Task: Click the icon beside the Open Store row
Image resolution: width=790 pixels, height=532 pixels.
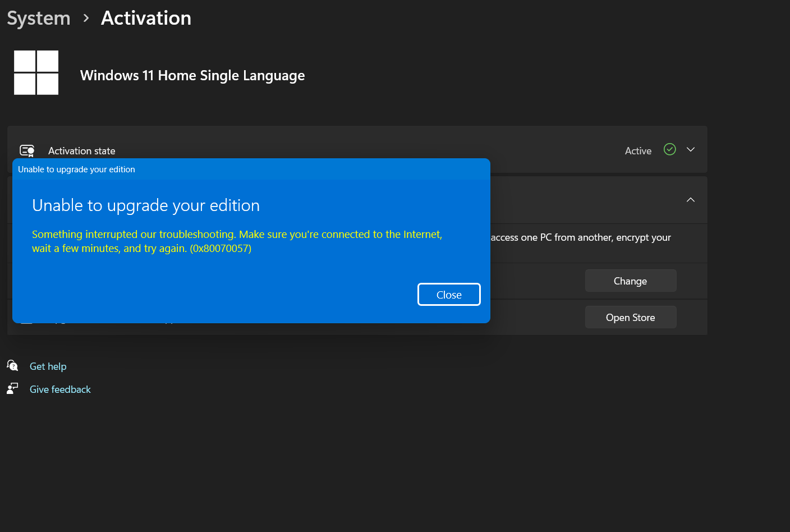Action: [26, 317]
